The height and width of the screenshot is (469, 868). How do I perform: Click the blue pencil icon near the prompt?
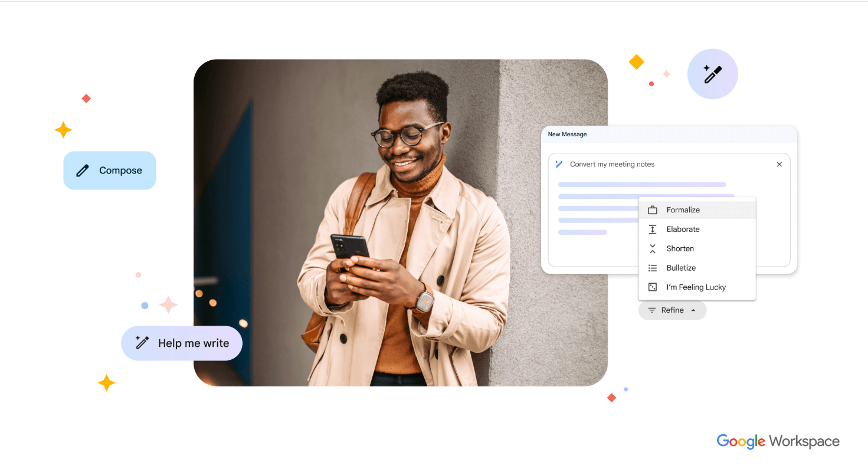[x=559, y=164]
